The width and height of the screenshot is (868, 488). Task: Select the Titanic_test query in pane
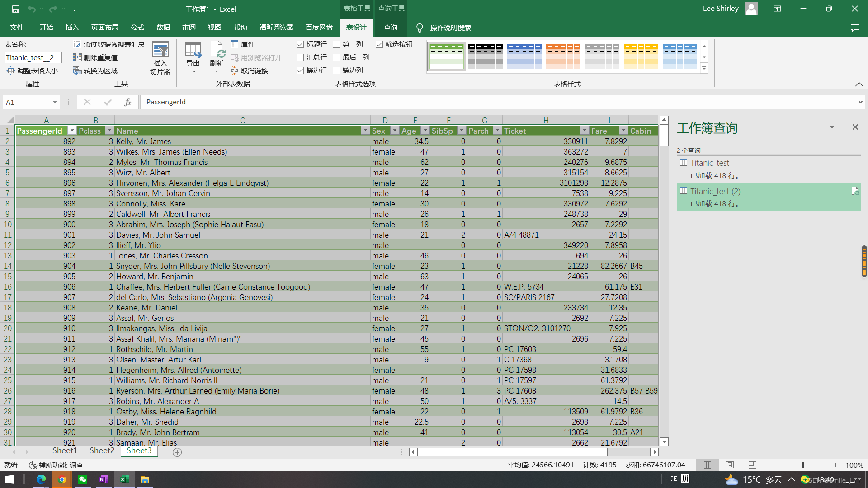click(709, 163)
